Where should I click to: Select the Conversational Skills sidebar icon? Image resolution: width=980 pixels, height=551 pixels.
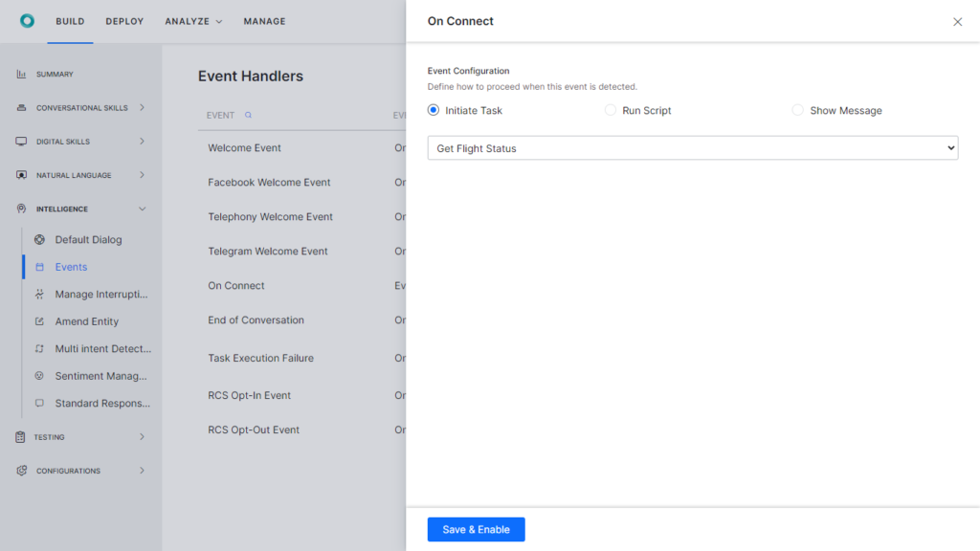tap(21, 107)
